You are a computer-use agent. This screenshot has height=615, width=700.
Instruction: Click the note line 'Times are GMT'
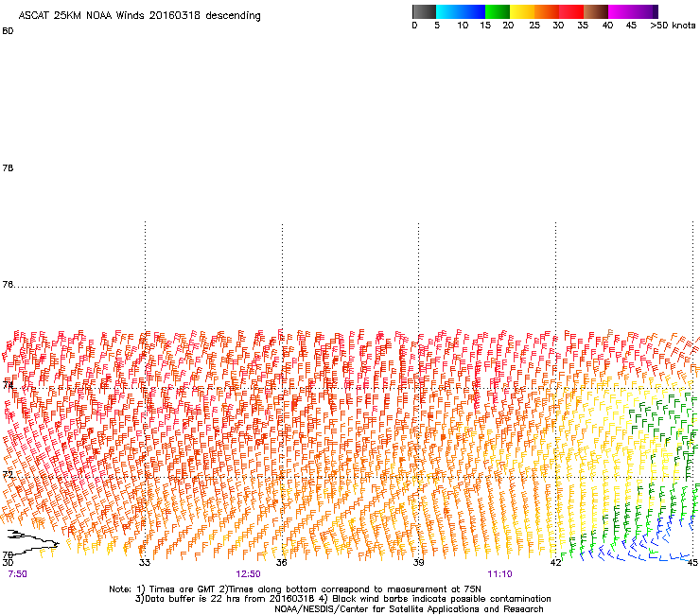[x=182, y=589]
